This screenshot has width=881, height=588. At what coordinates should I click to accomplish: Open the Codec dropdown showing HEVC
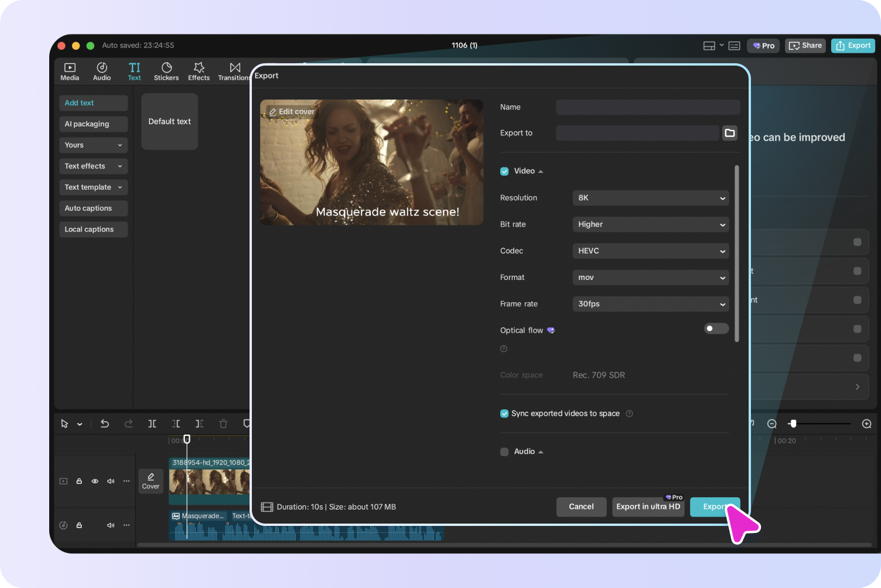click(x=650, y=251)
